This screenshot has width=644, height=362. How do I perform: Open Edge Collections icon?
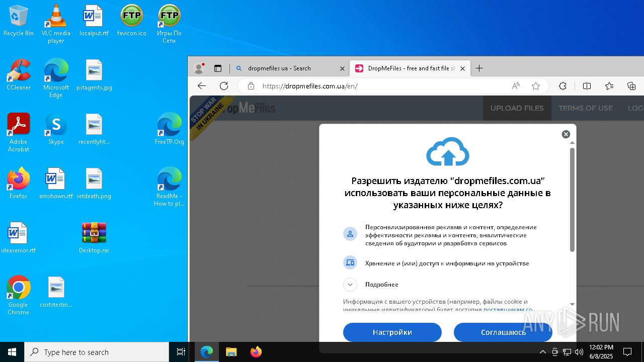(x=631, y=86)
